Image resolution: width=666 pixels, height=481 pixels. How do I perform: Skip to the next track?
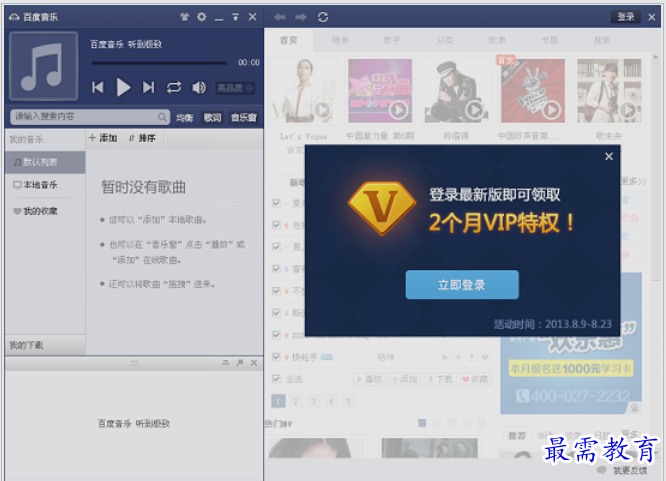pyautogui.click(x=148, y=88)
